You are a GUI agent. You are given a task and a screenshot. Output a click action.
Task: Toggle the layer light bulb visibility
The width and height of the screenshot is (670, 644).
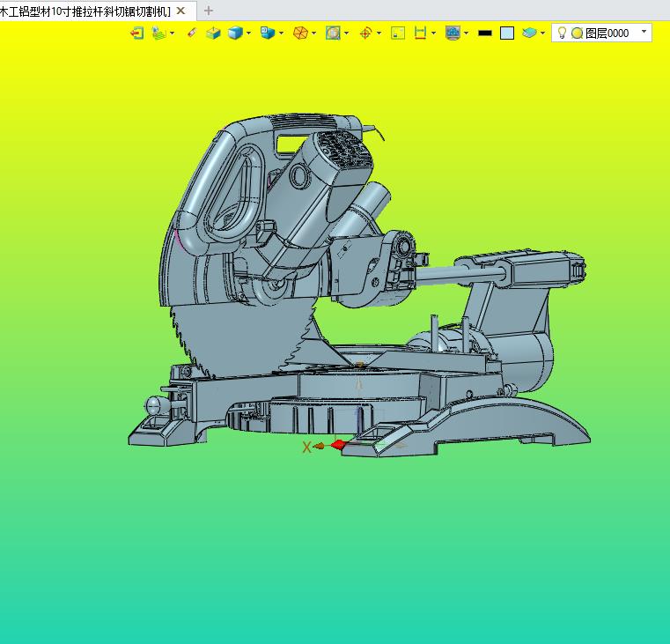pos(563,33)
